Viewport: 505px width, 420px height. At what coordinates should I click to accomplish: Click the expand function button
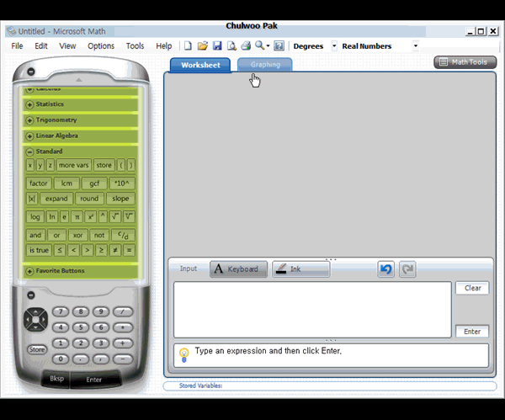(x=56, y=199)
